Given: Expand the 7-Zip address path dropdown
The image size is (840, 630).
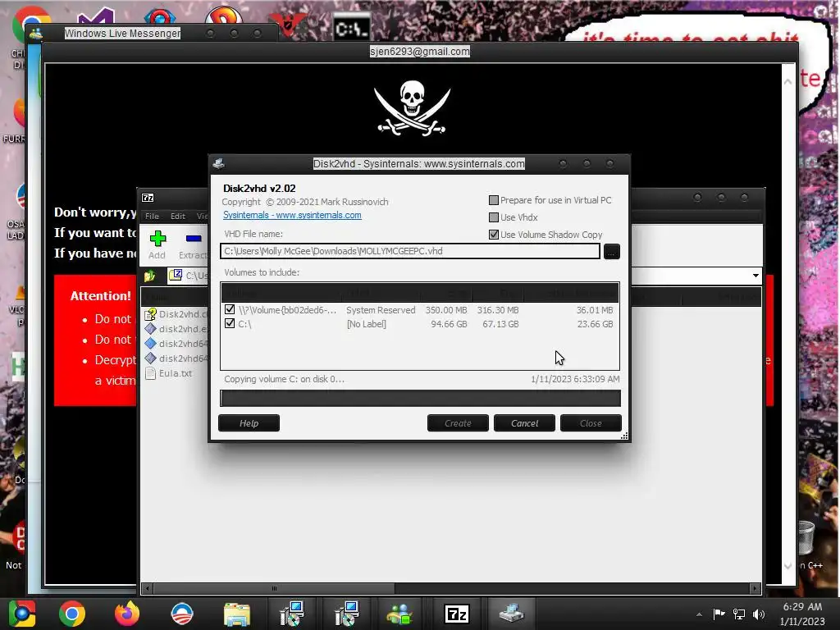Looking at the screenshot, I should pyautogui.click(x=756, y=276).
